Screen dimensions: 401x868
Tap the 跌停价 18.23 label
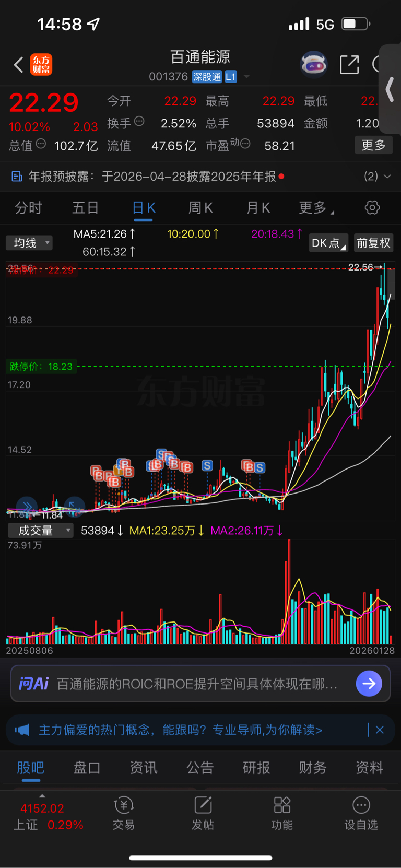click(41, 367)
